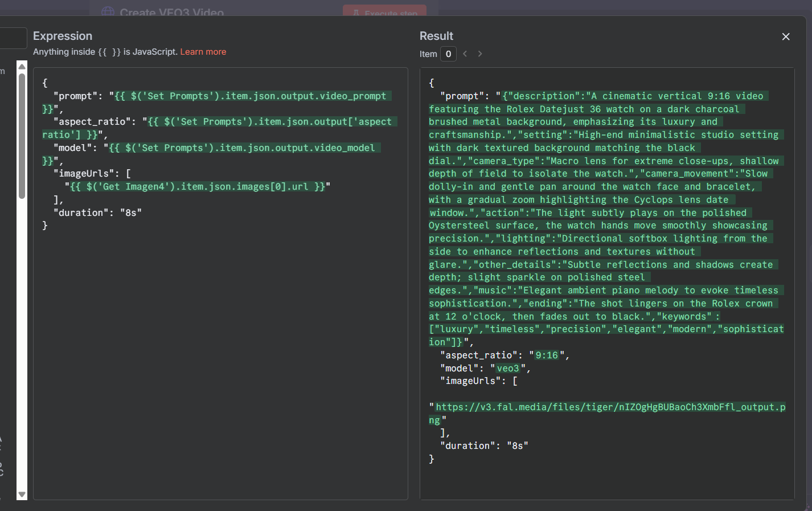This screenshot has width=812, height=511.
Task: Go to the previous result item
Action: 465,54
